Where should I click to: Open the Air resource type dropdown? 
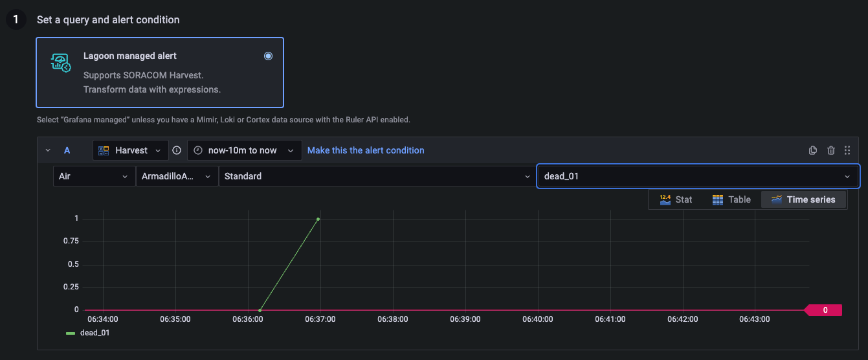pos(94,176)
